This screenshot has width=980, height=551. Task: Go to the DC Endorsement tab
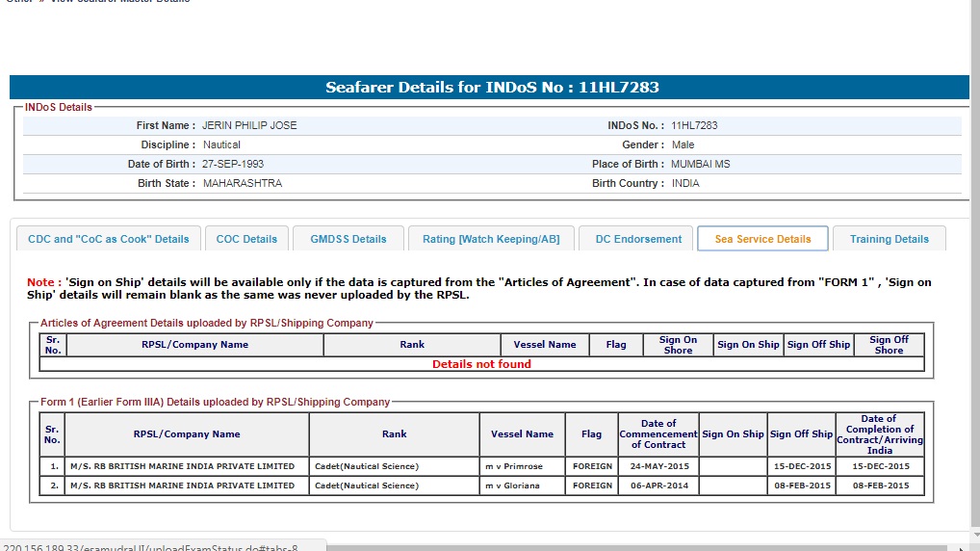coord(638,239)
